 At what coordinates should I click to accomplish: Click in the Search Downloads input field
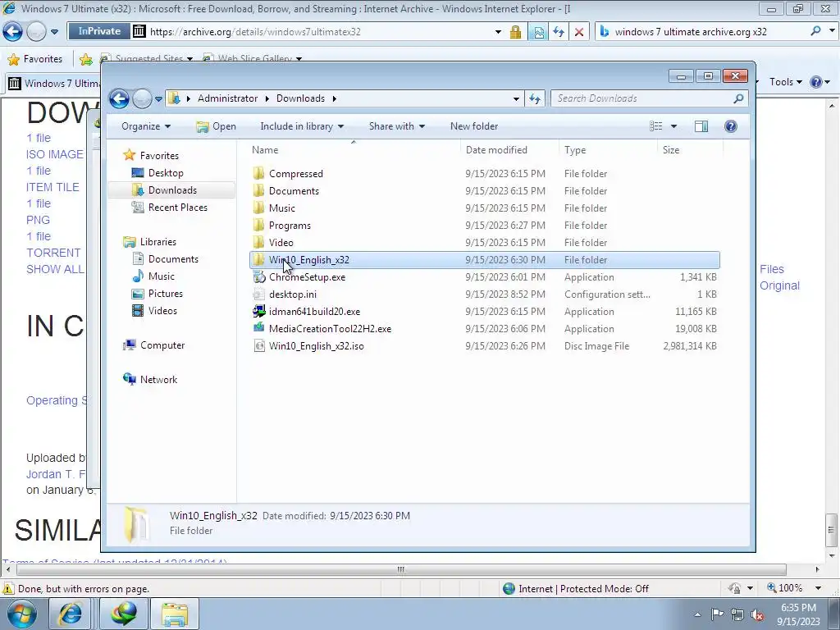tap(641, 98)
